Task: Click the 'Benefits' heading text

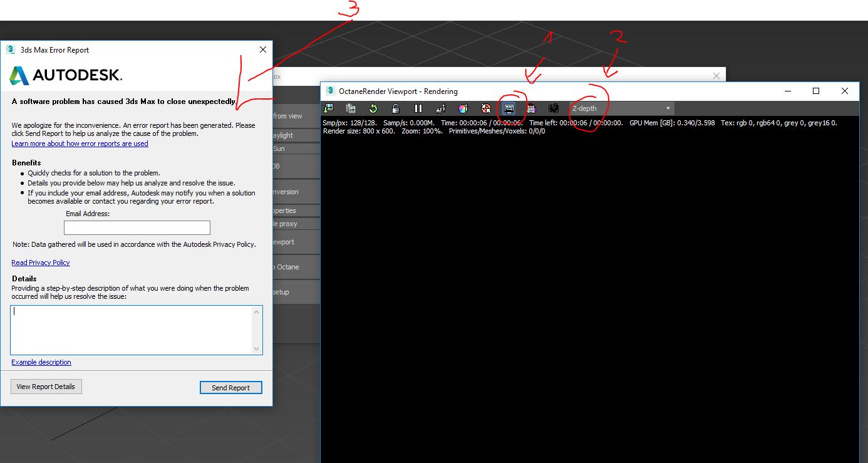Action: 26,163
